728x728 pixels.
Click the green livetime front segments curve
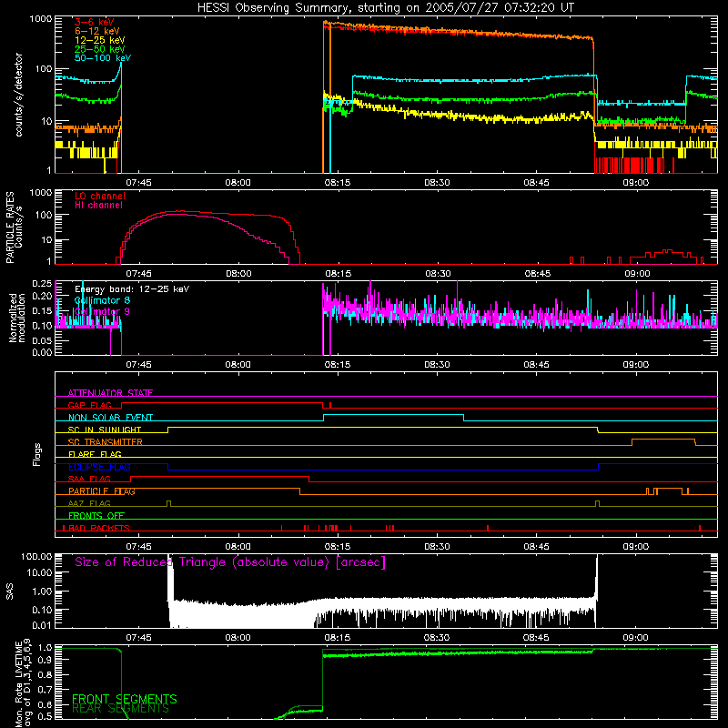click(x=458, y=653)
